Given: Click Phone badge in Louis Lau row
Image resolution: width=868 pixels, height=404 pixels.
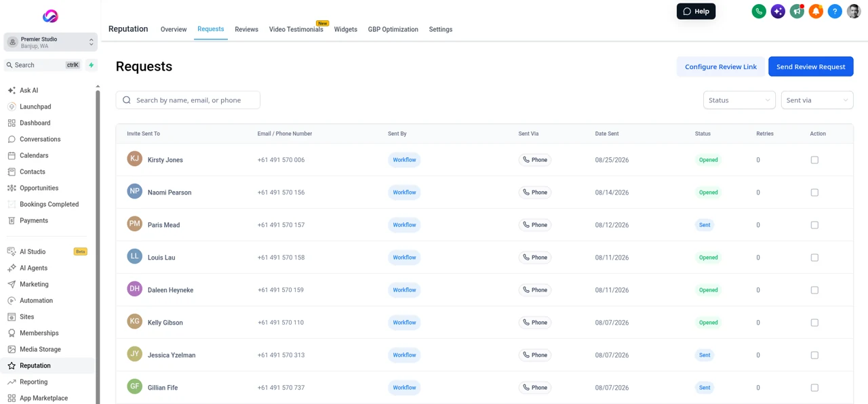Looking at the screenshot, I should [535, 258].
